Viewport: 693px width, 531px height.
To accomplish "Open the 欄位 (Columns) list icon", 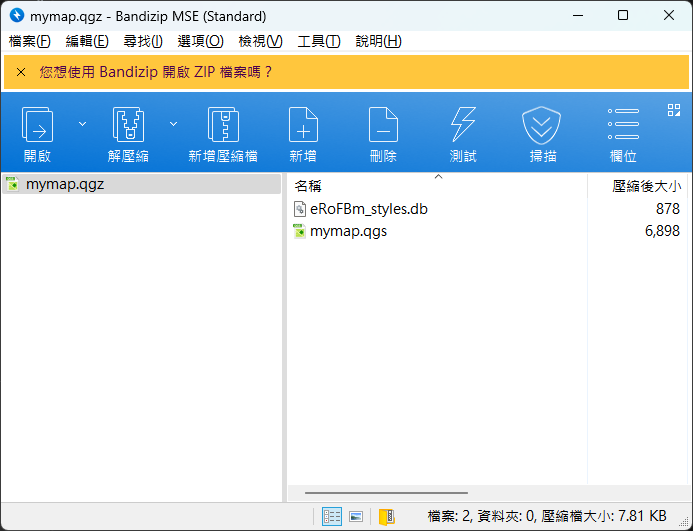I will click(623, 127).
